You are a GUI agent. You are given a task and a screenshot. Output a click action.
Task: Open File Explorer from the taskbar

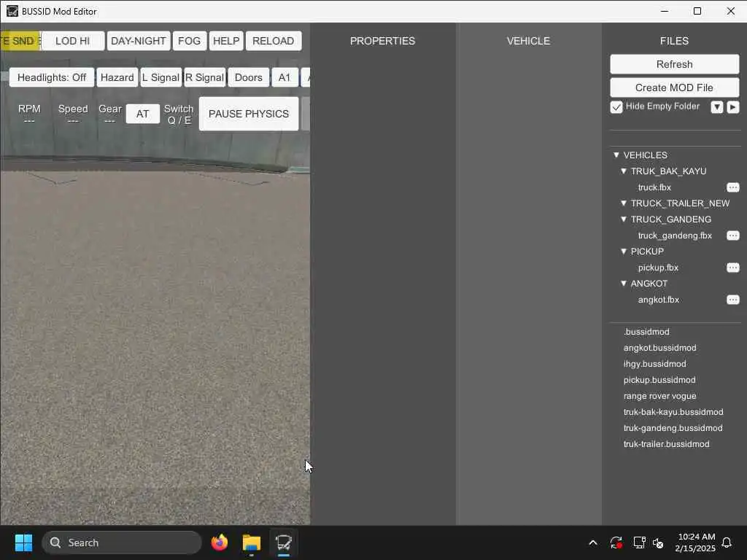(x=252, y=542)
